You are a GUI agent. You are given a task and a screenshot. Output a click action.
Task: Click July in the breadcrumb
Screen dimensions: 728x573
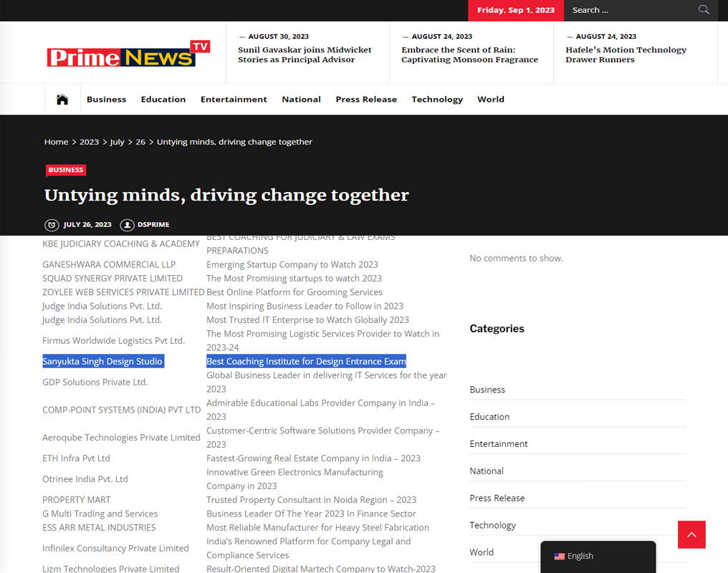(117, 142)
